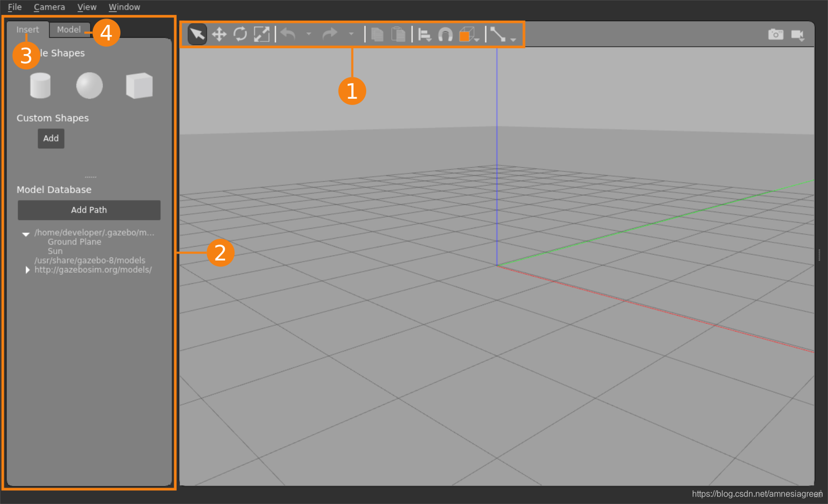
Task: Click the Add Path button
Action: click(89, 210)
